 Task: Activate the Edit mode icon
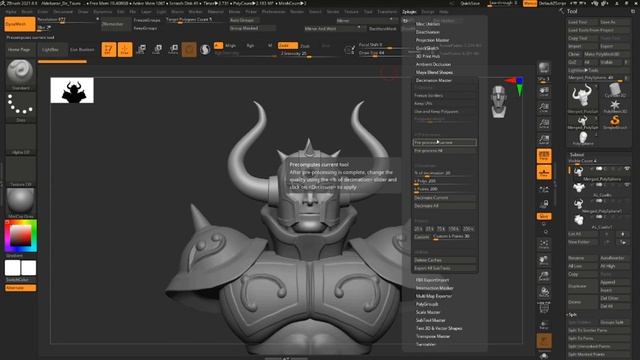coord(109,49)
